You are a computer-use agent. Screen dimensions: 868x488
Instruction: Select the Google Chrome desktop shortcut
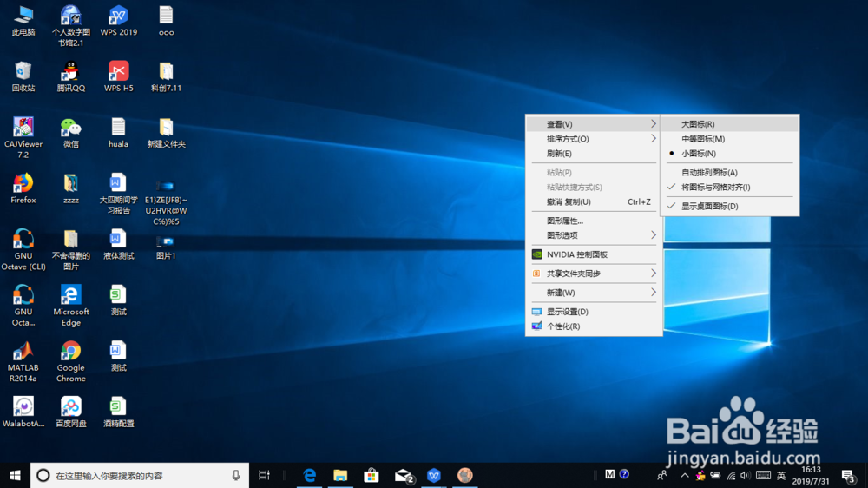click(71, 362)
